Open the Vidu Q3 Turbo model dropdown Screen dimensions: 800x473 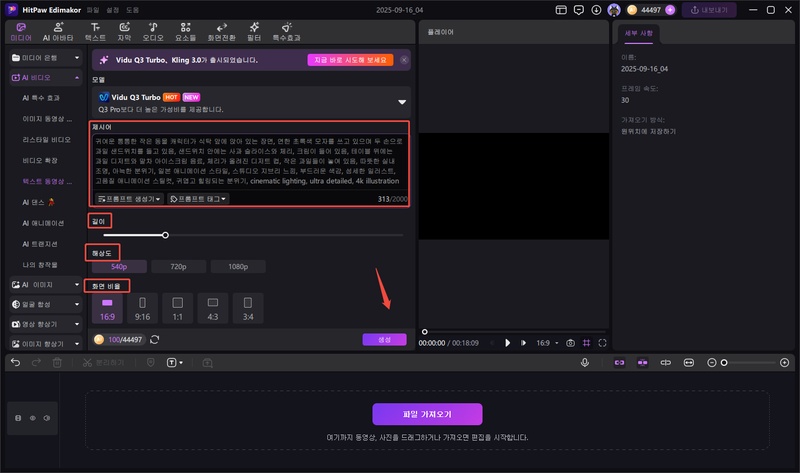[x=251, y=103]
